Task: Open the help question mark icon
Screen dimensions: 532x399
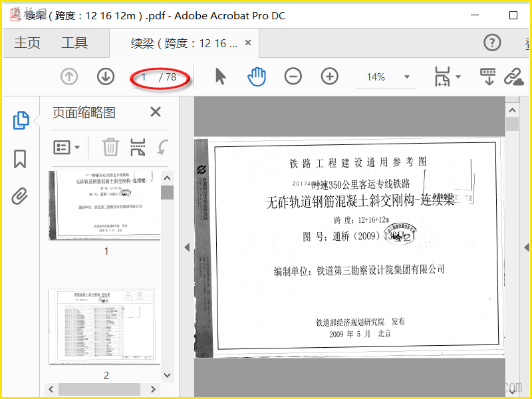Action: point(492,43)
